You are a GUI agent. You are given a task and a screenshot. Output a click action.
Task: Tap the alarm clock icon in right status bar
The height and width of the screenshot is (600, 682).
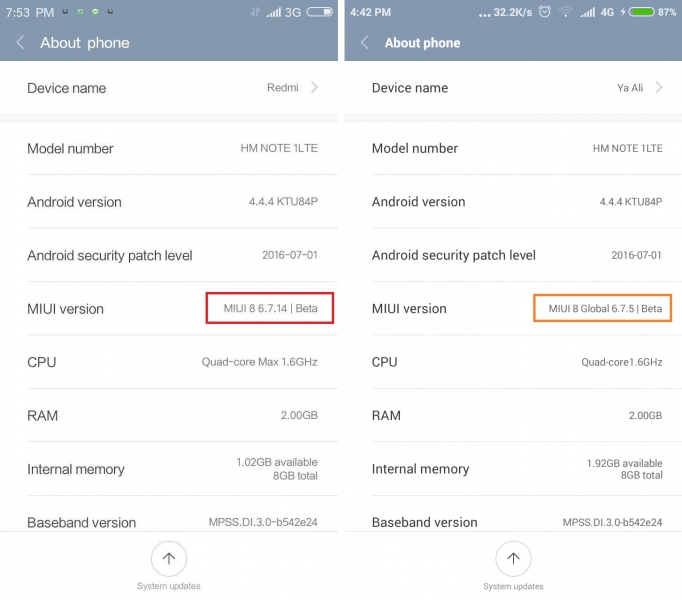(x=544, y=12)
